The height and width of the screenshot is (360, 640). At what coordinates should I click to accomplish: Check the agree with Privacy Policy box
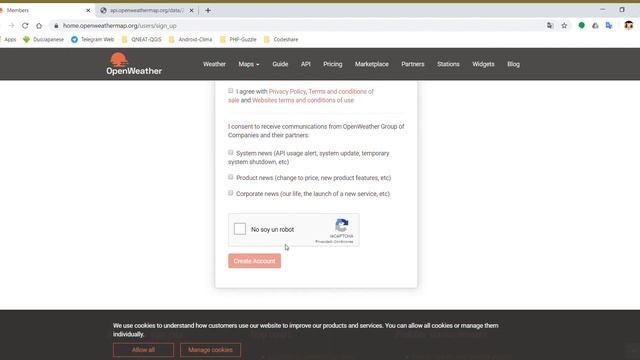coord(231,91)
